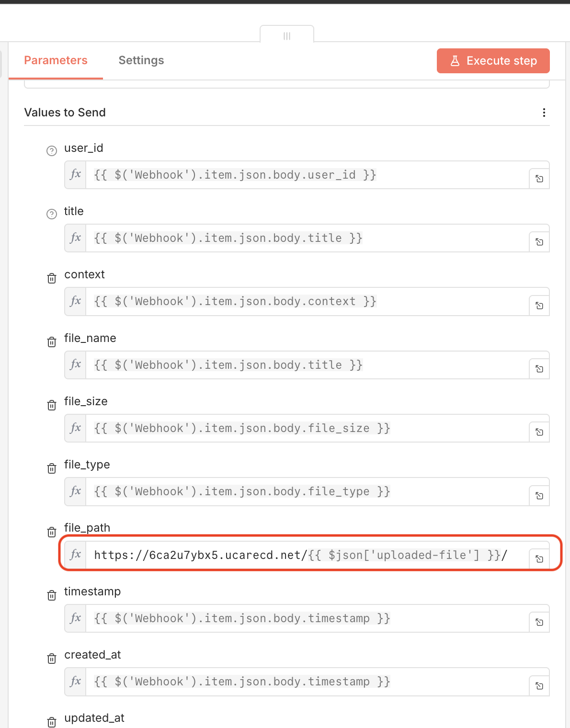Remove the timestamp parameter with trash icon

pos(51,595)
